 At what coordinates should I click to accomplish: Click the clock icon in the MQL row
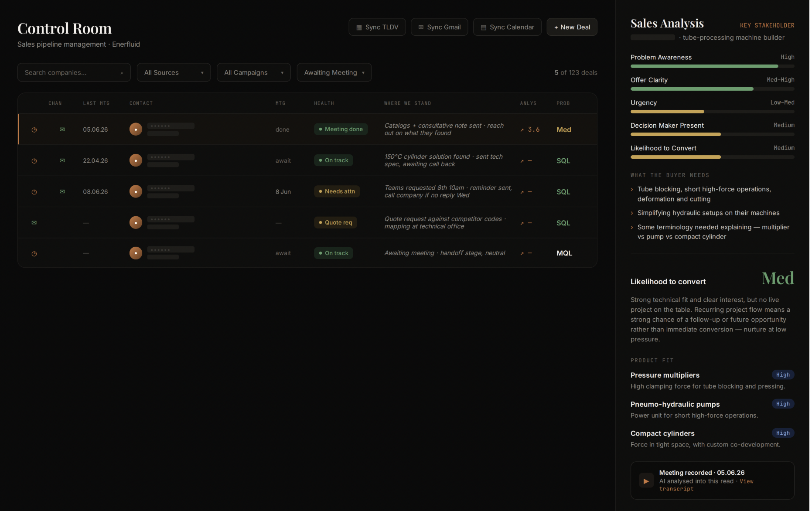pyautogui.click(x=34, y=254)
